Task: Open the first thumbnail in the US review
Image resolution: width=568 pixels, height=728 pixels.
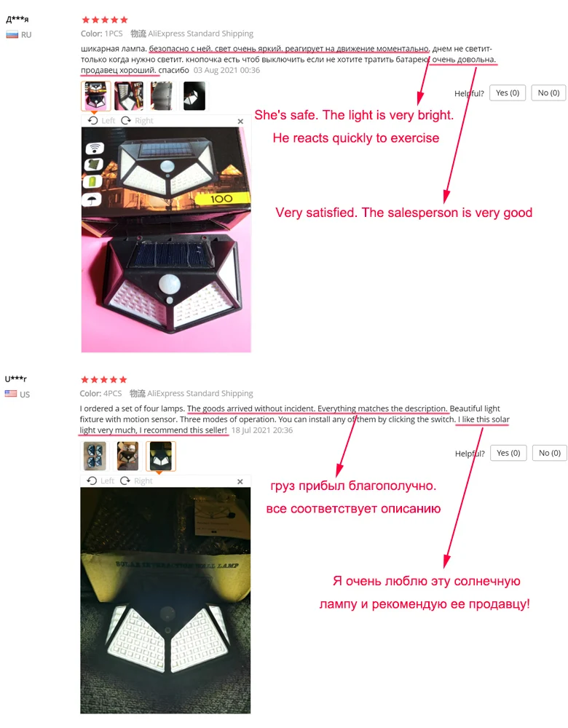Action: pyautogui.click(x=95, y=456)
